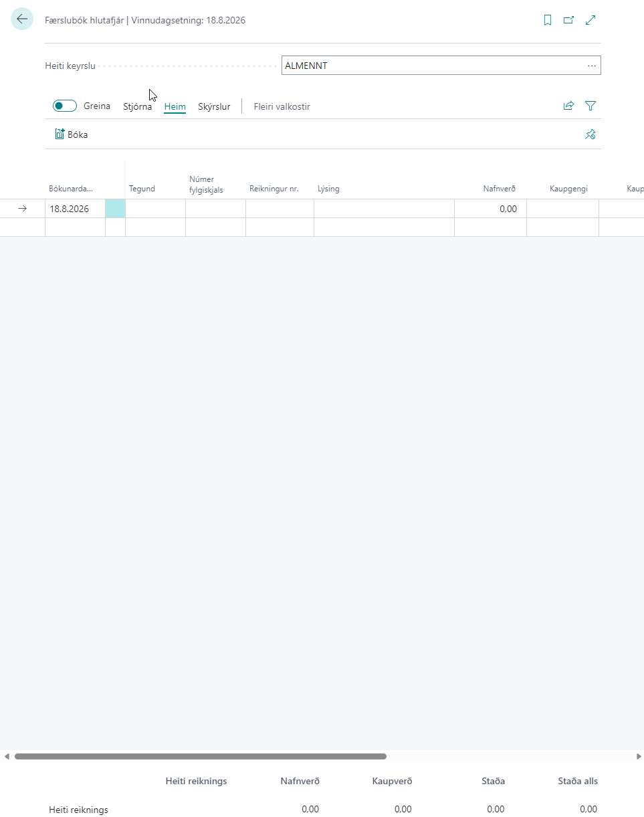Click the Bóka post icon
Image resolution: width=644 pixels, height=817 pixels.
click(x=60, y=134)
